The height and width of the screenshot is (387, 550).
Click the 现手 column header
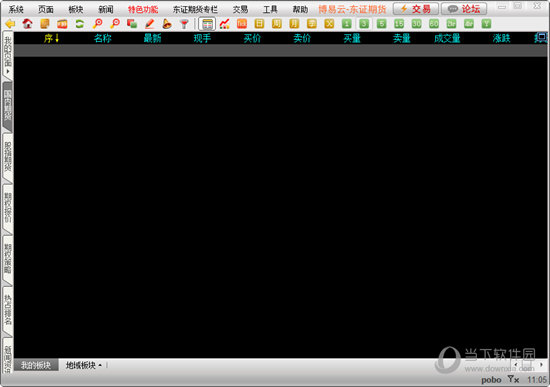pyautogui.click(x=202, y=38)
